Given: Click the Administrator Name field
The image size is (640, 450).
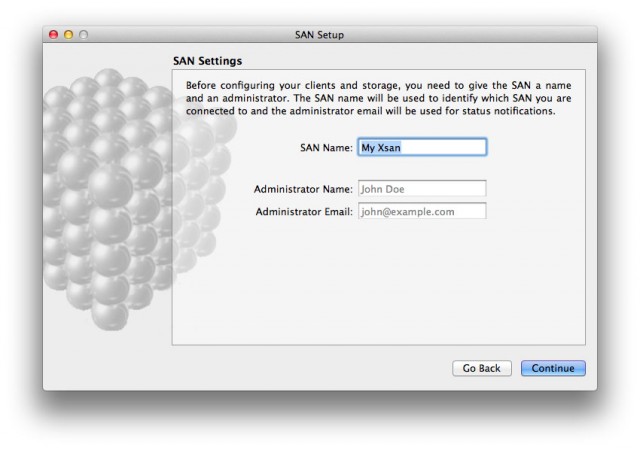Looking at the screenshot, I should (422, 189).
